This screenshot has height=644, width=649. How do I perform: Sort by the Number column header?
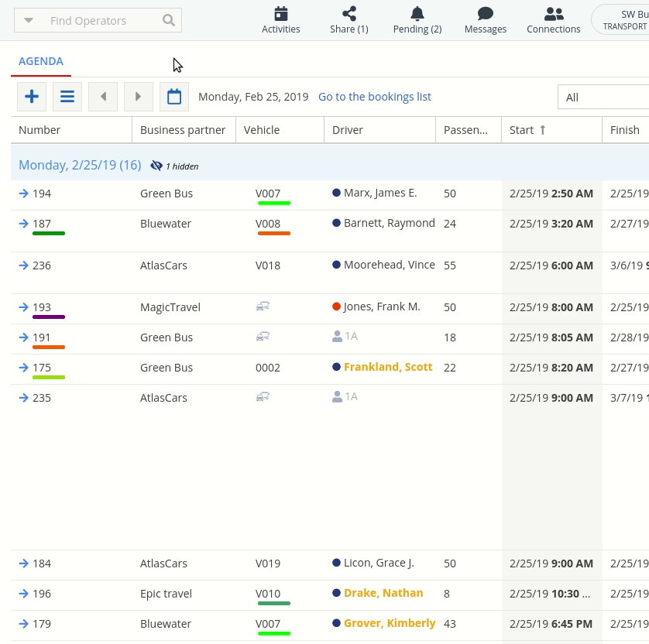coord(71,130)
